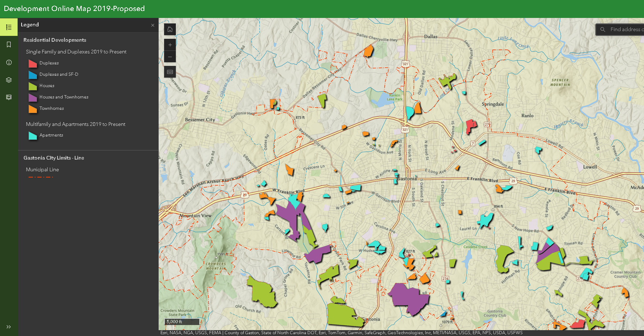Click the teal Apartments legend swatch

click(x=32, y=135)
